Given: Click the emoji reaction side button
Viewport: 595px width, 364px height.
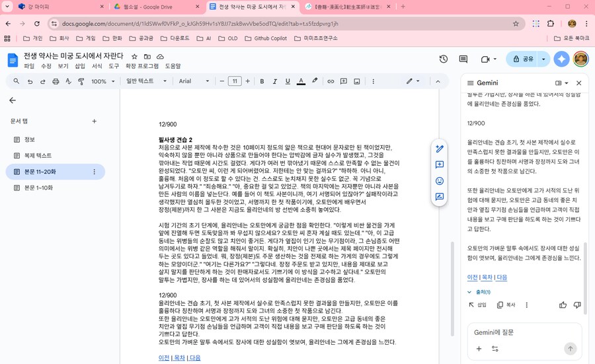Looking at the screenshot, I should coord(439,180).
